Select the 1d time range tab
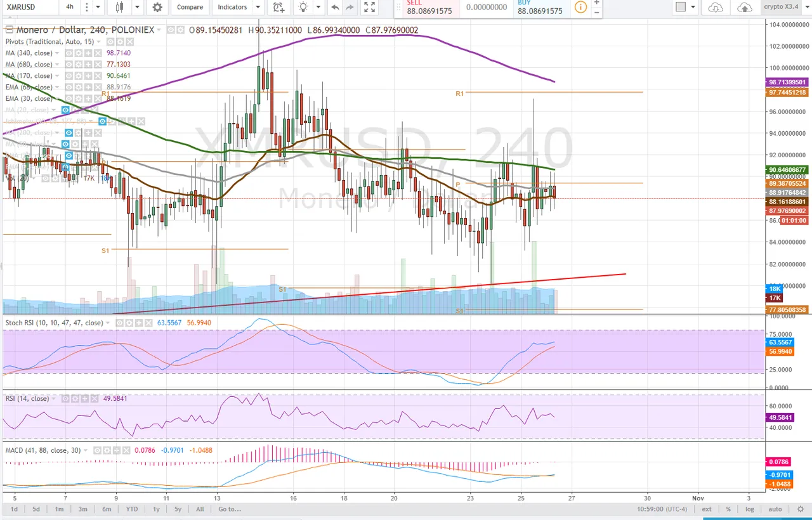The height and width of the screenshot is (520, 812). point(14,509)
